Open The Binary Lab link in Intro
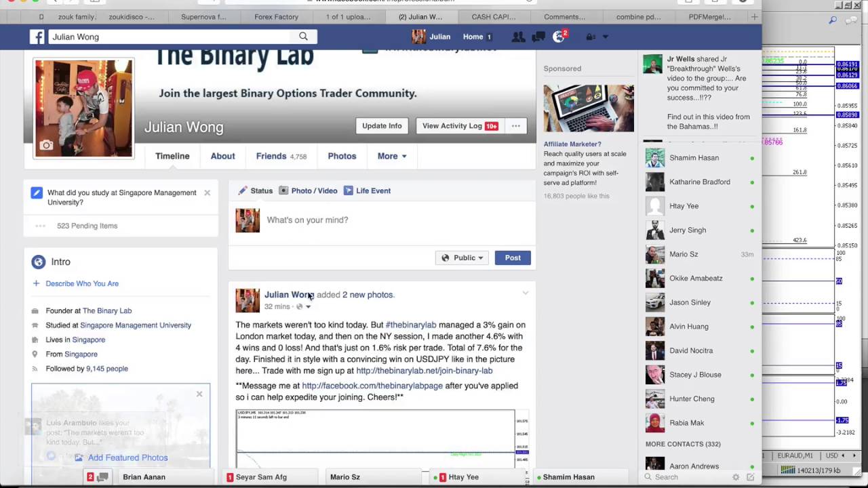 107,310
